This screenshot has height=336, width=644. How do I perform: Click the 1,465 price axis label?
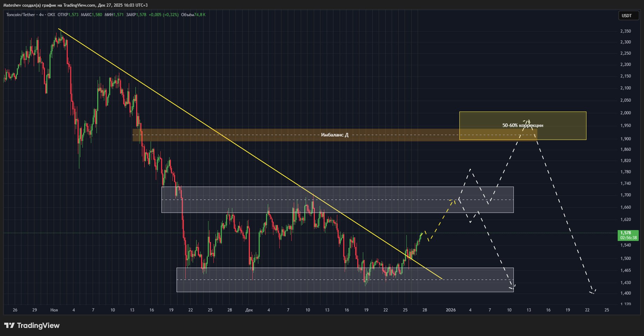tap(625, 270)
